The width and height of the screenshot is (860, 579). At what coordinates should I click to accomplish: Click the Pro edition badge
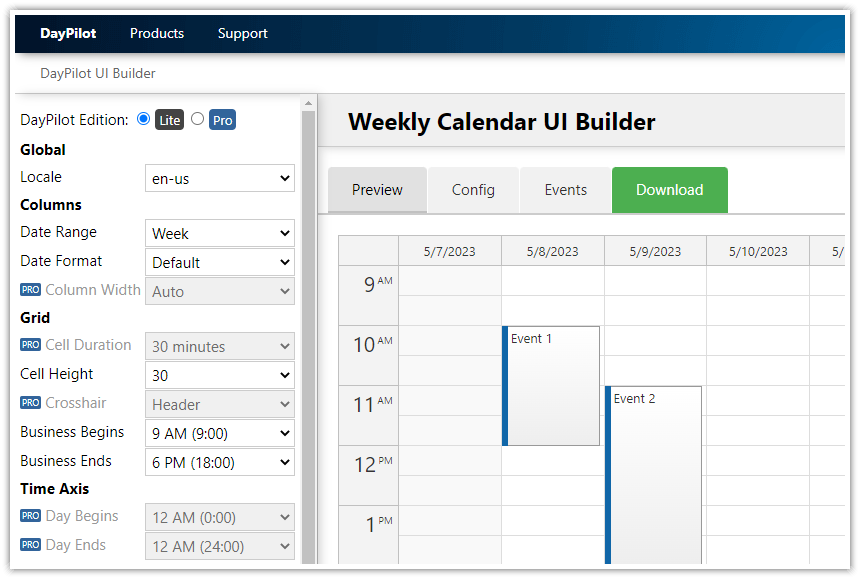[x=222, y=119]
